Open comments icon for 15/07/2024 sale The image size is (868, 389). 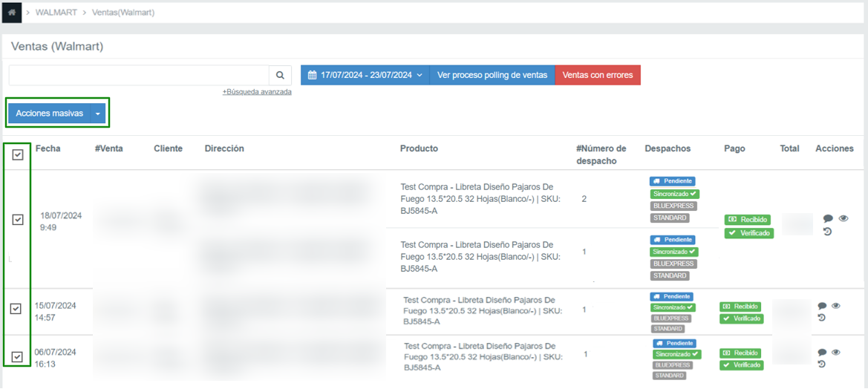[822, 305]
